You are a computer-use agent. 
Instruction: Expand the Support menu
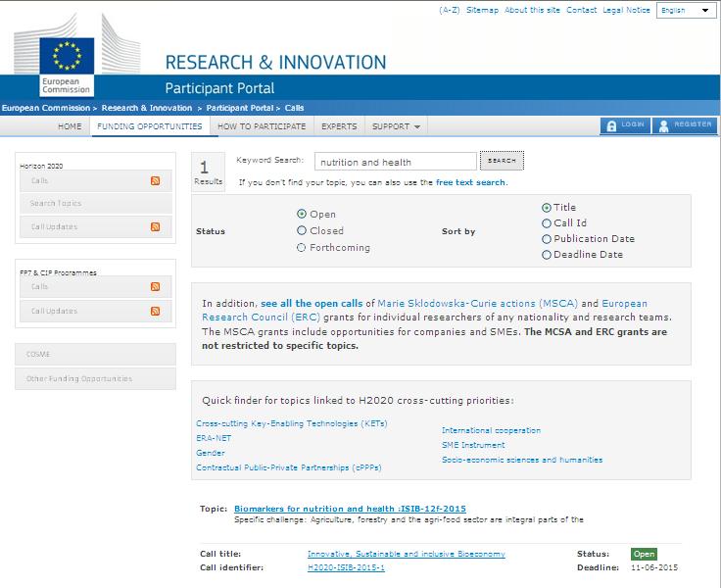click(396, 126)
